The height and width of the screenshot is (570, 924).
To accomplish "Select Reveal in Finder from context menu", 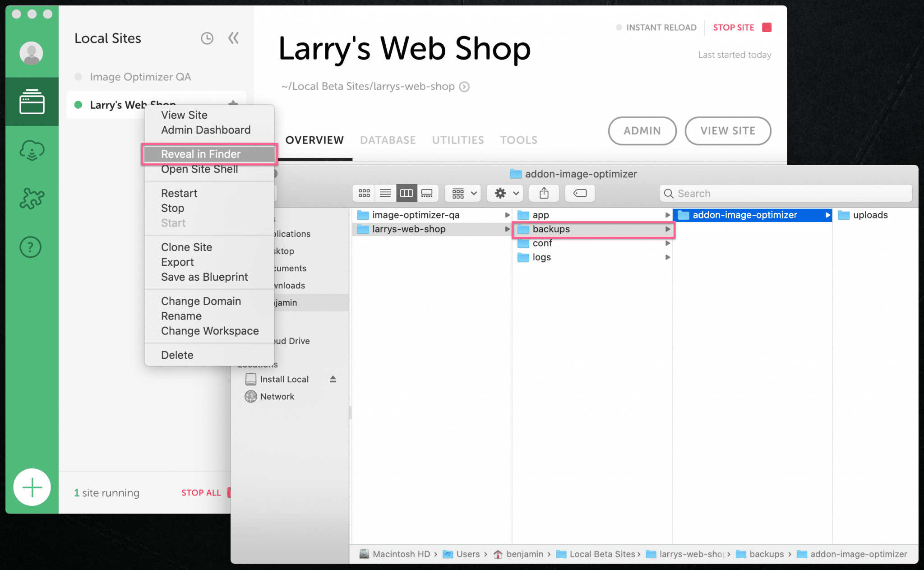I will click(200, 154).
